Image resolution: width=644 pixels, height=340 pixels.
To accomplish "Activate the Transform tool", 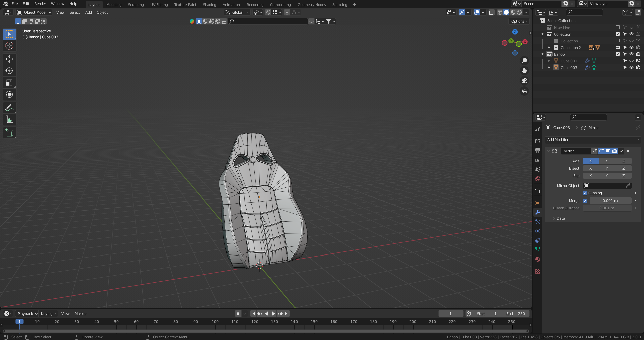I will [9, 94].
